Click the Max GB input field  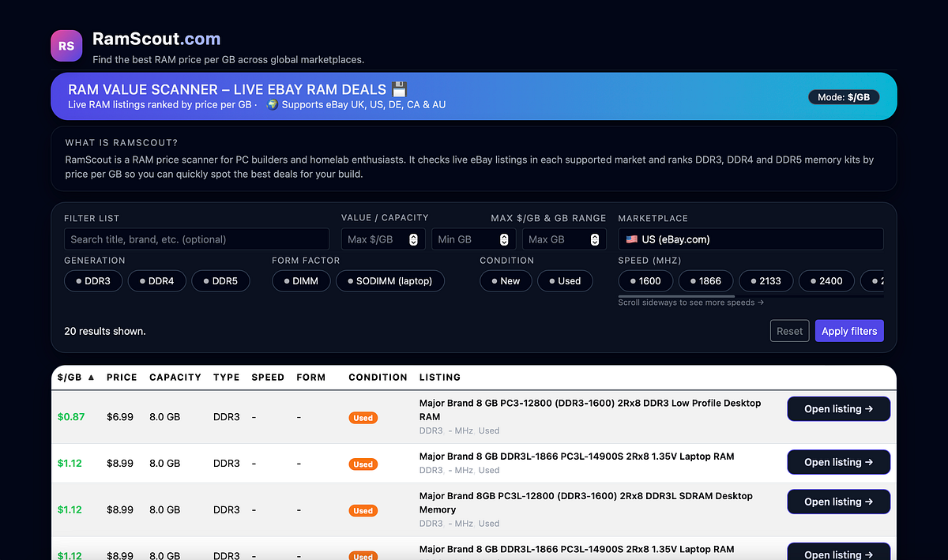(564, 239)
